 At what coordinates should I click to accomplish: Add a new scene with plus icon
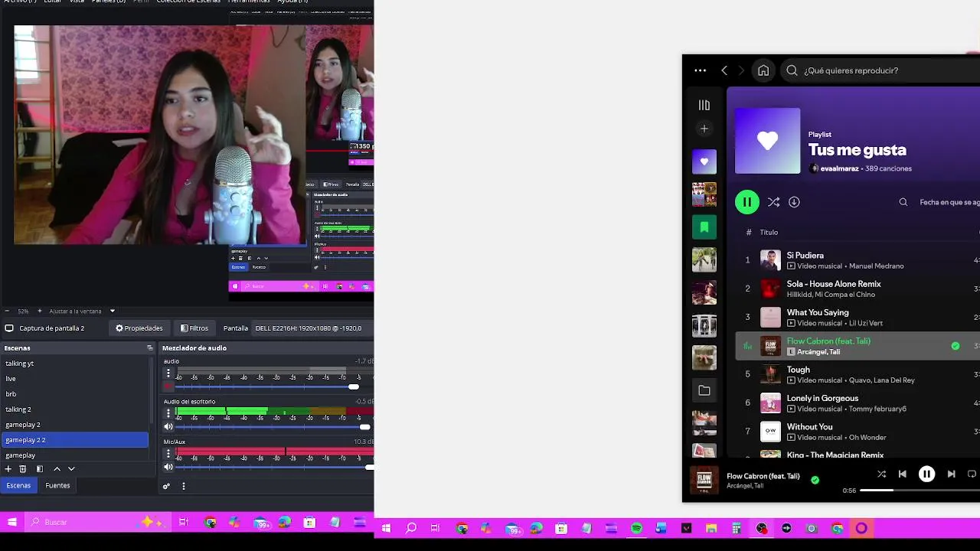pos(8,468)
